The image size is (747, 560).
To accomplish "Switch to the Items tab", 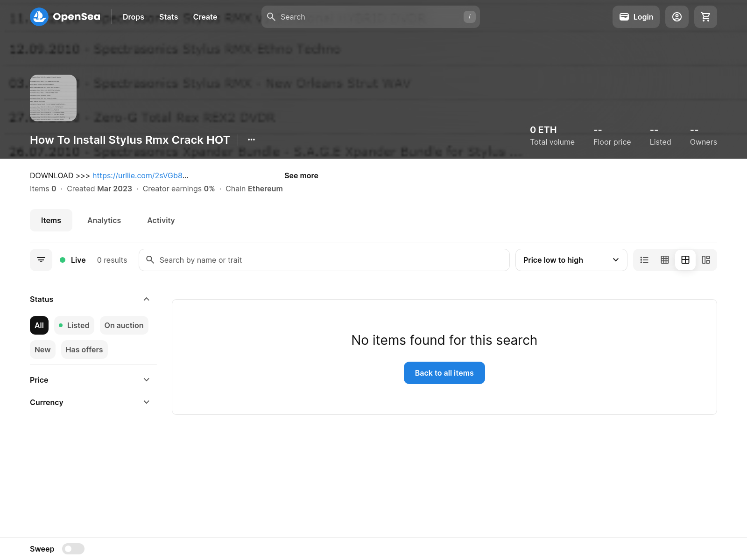I will (x=51, y=220).
